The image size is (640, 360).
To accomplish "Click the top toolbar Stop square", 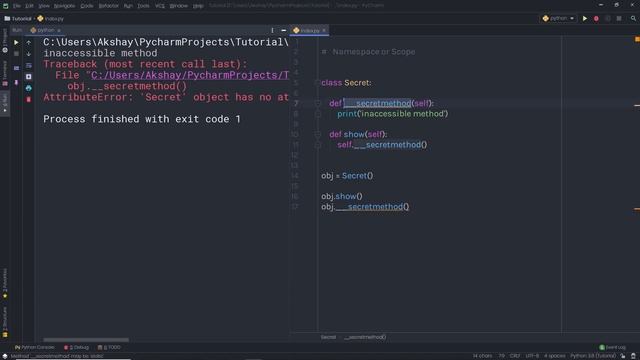I will [619, 18].
